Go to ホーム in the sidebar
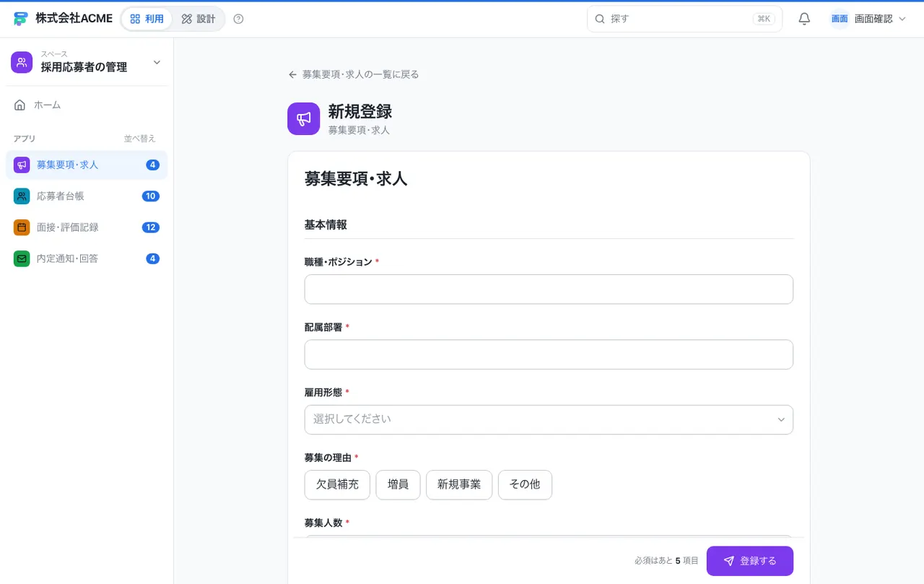This screenshot has width=924, height=584. click(87, 105)
